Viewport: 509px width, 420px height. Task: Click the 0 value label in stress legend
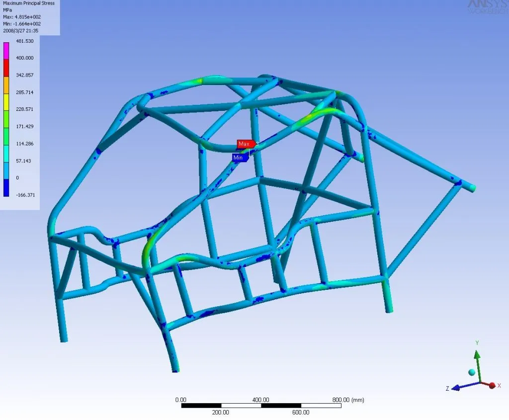17,178
